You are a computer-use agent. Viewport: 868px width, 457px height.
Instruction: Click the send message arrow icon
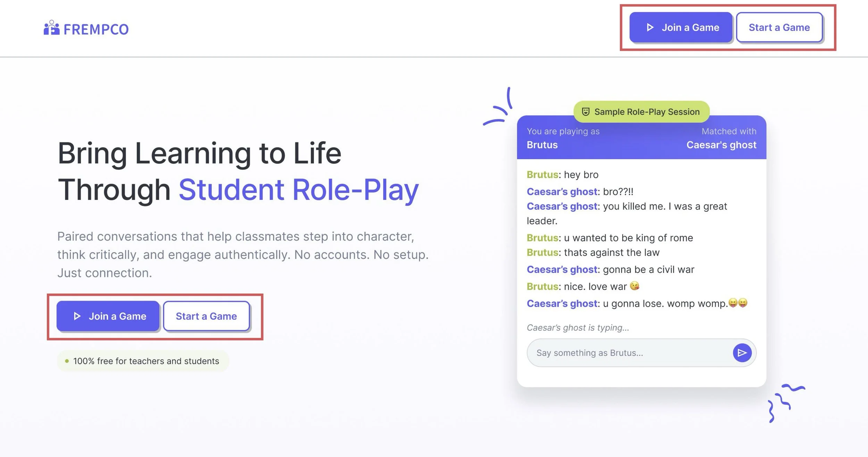click(x=742, y=353)
